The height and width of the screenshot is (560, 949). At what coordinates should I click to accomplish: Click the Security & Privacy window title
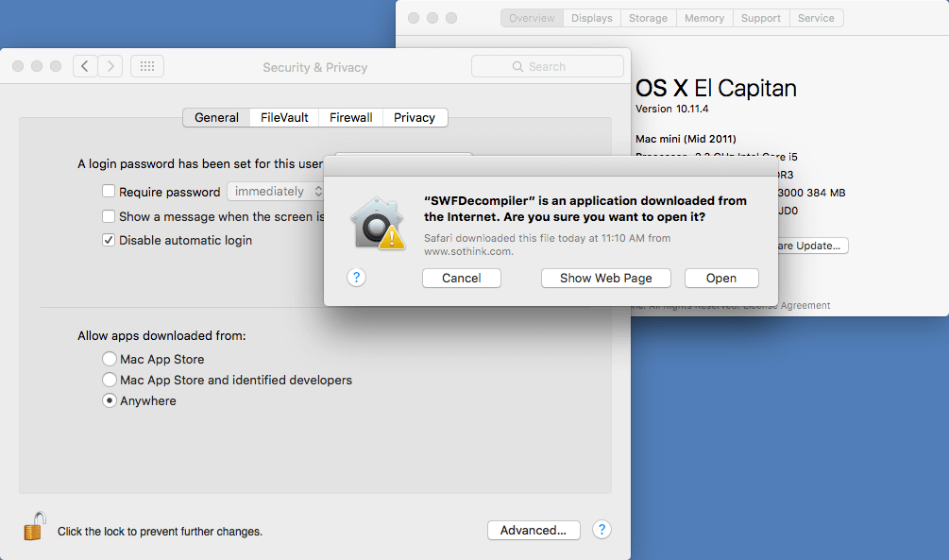[314, 67]
